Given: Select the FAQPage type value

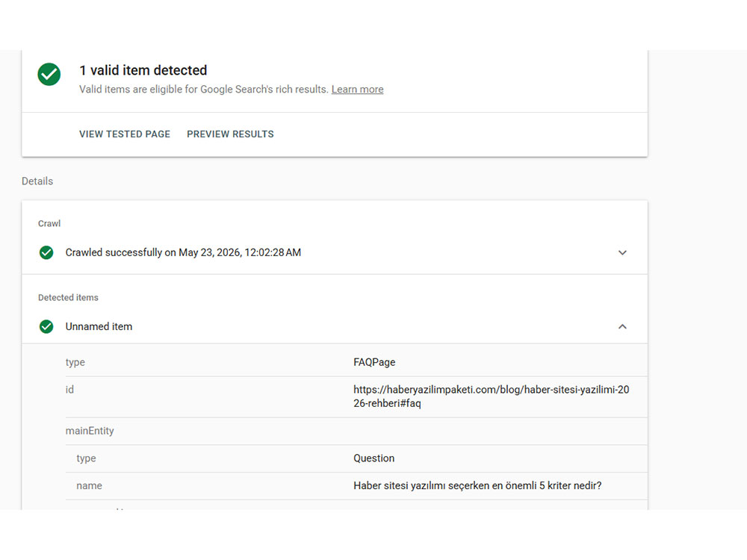Looking at the screenshot, I should click(374, 362).
